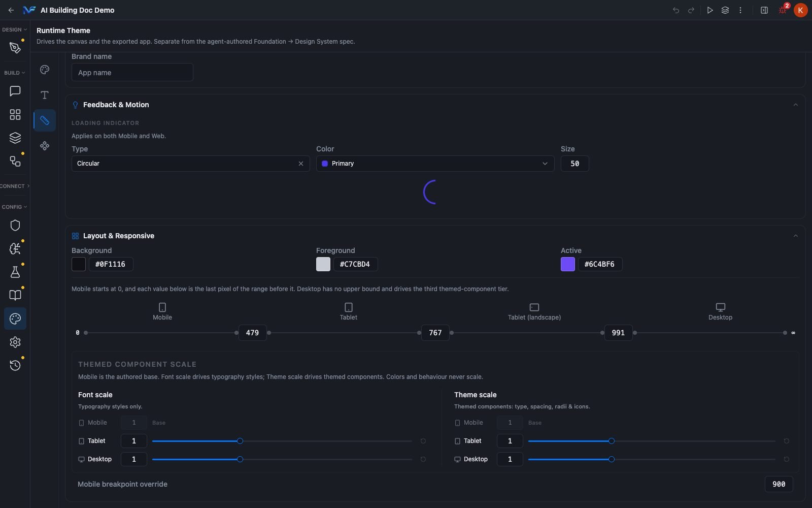Edit Foreground hex #C7CBD4
The image size is (812, 508).
tap(355, 264)
